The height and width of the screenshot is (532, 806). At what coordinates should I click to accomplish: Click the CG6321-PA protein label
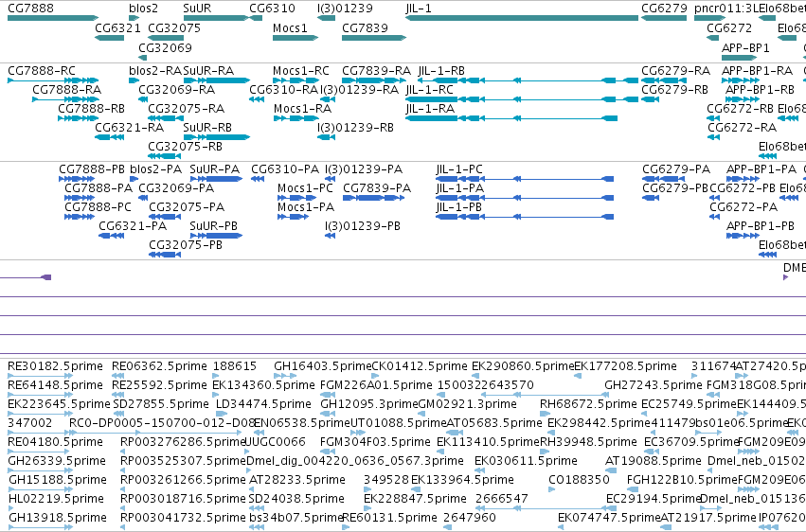133,226
